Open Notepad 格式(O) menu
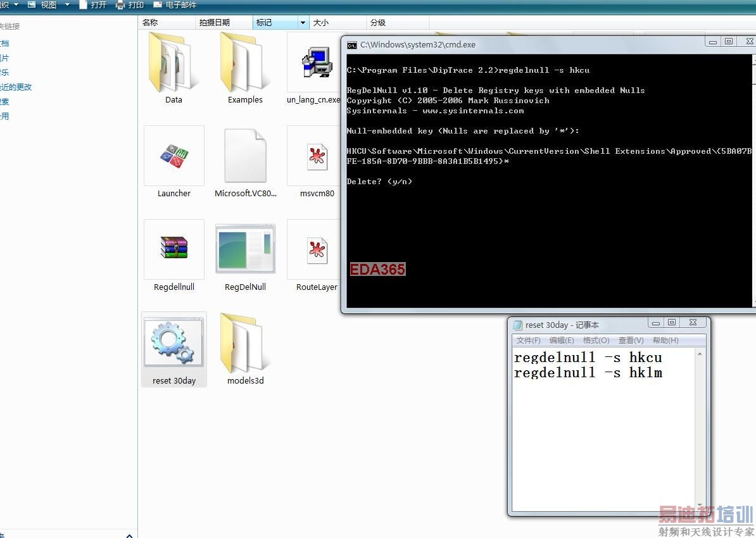Image resolution: width=756 pixels, height=538 pixels. pos(596,341)
